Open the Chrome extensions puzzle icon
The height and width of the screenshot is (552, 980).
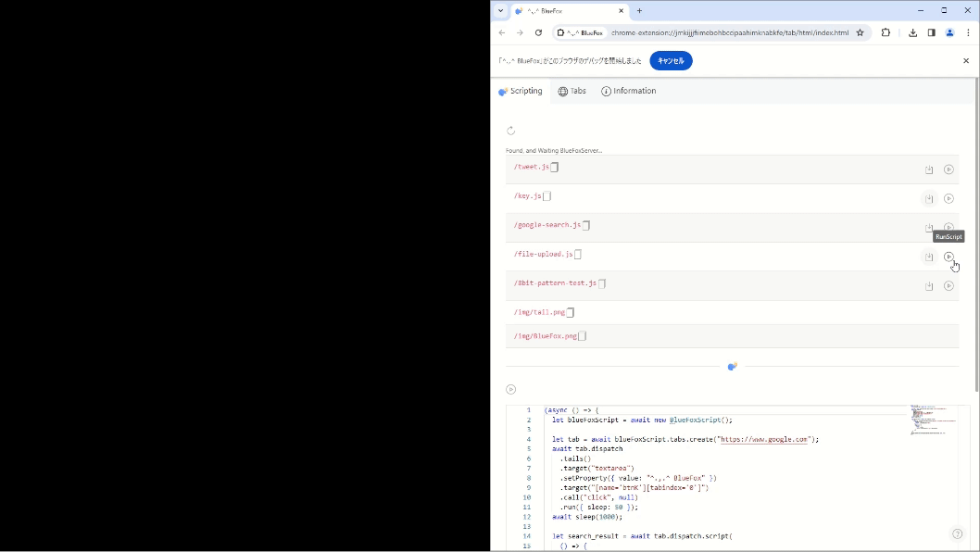tap(886, 32)
